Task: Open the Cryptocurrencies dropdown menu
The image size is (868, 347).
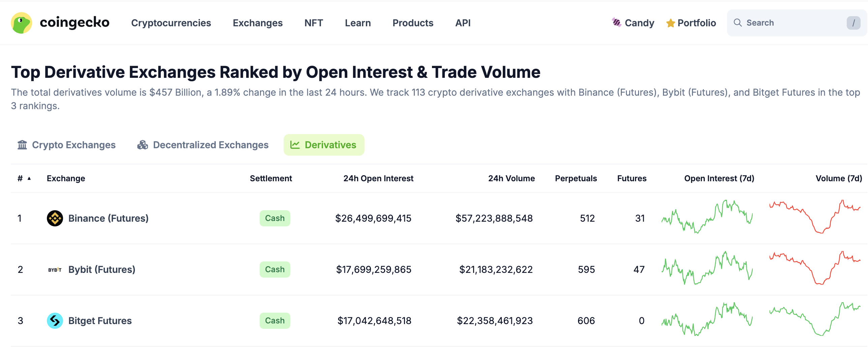Action: click(x=171, y=23)
